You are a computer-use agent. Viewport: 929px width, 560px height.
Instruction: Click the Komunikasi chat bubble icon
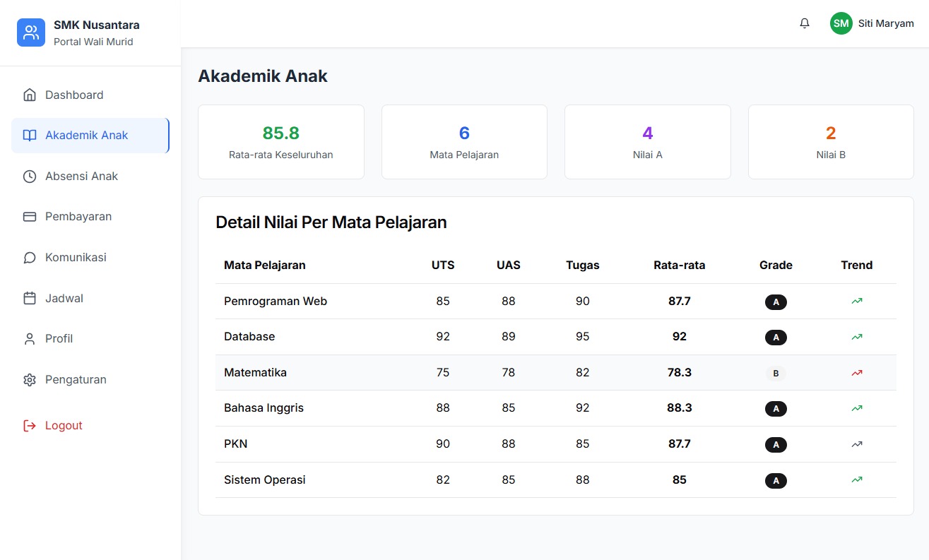30,258
